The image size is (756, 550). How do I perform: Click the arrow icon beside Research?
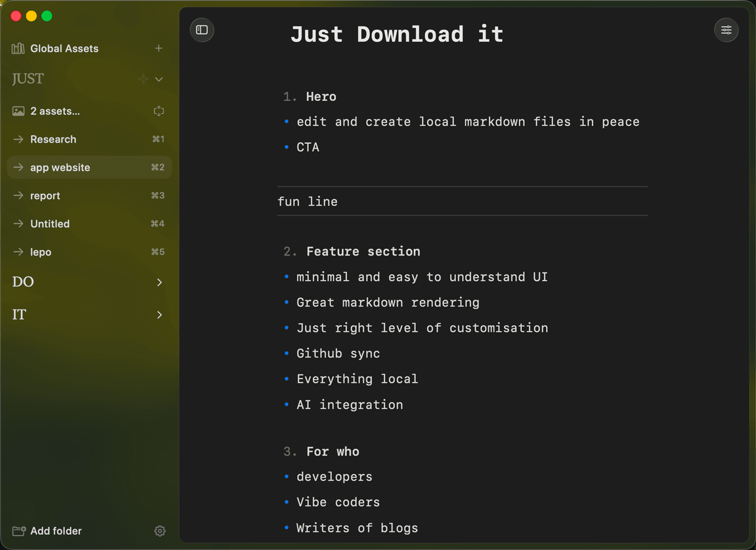click(x=18, y=139)
